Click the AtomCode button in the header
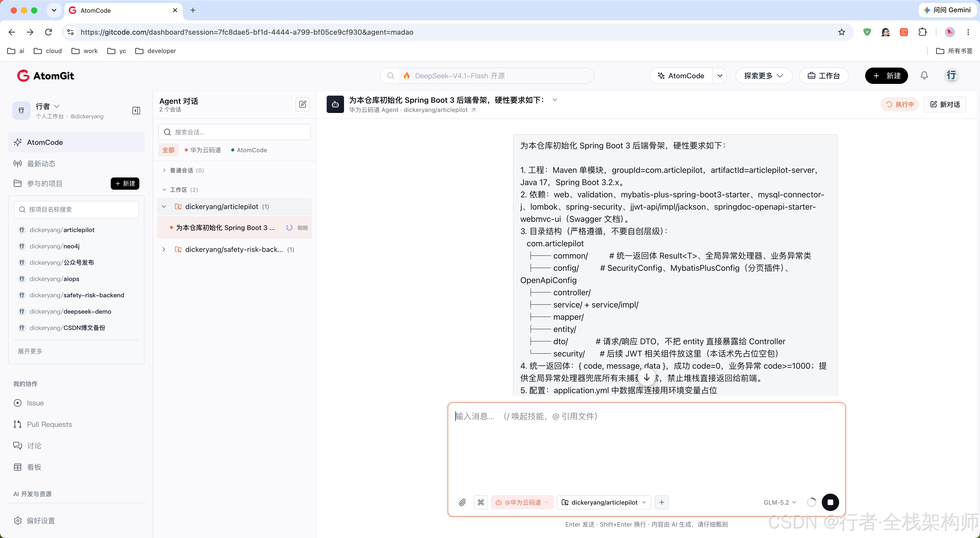Viewport: 980px width, 538px height. point(681,76)
